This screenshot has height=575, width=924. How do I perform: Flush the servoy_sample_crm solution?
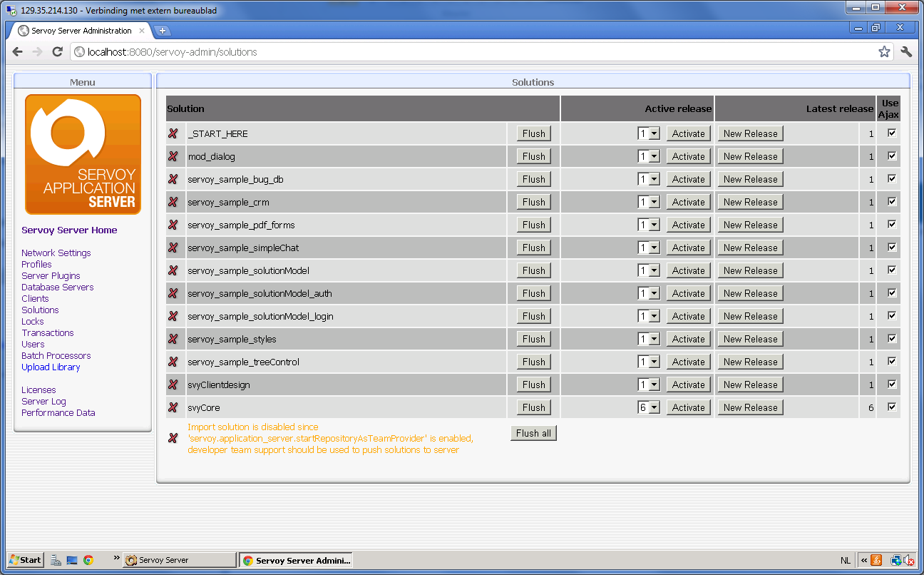click(533, 202)
